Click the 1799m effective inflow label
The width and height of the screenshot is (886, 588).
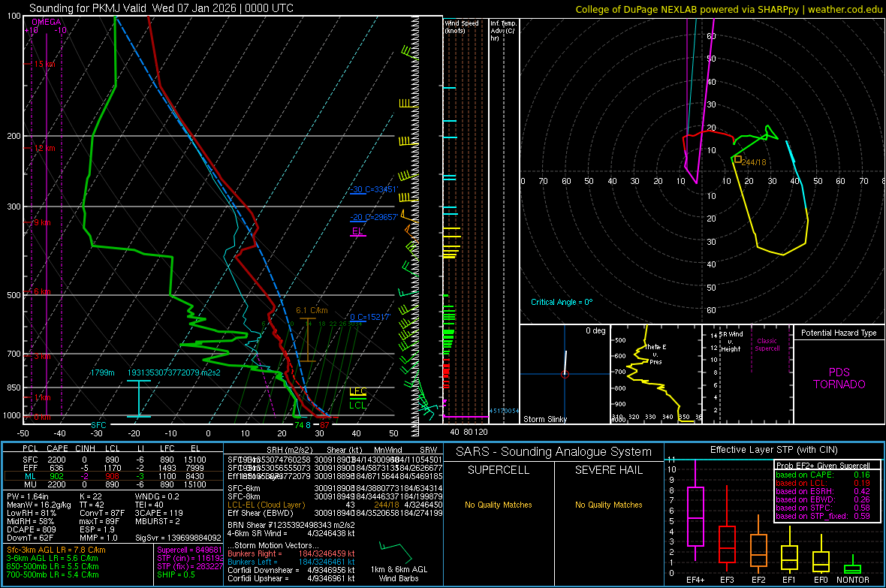click(102, 372)
